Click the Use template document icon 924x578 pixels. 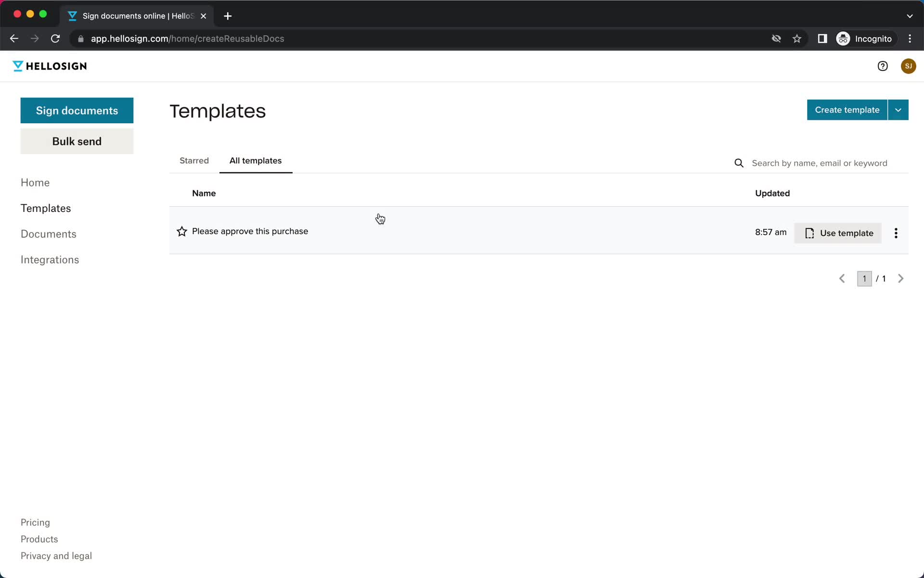pos(809,233)
